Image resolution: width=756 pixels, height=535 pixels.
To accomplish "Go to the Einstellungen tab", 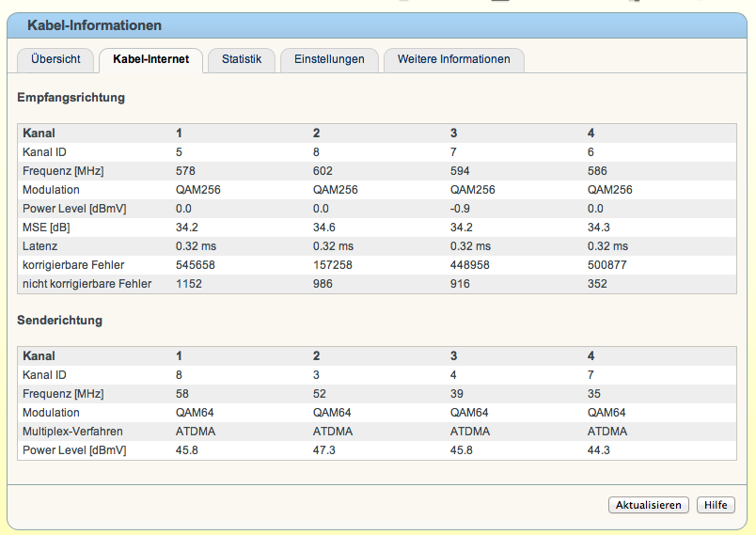I will tap(329, 59).
